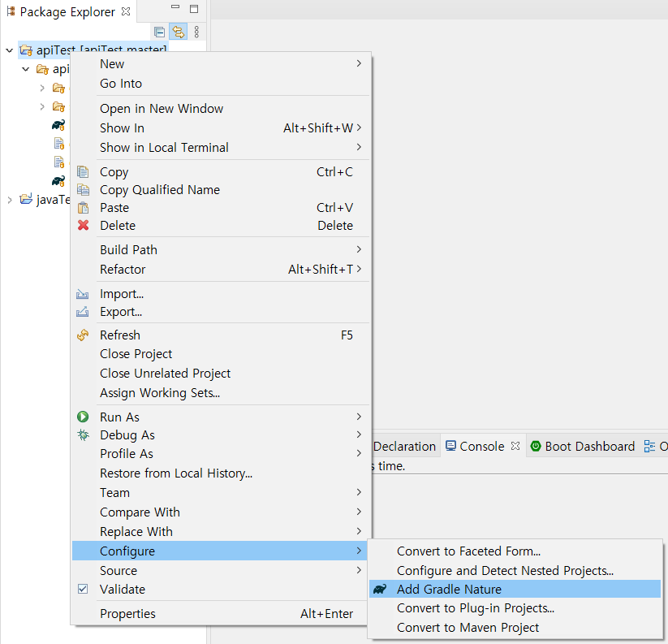Screen dimensions: 668x644
Task: Click the Export icon in the context menu
Action: (82, 312)
